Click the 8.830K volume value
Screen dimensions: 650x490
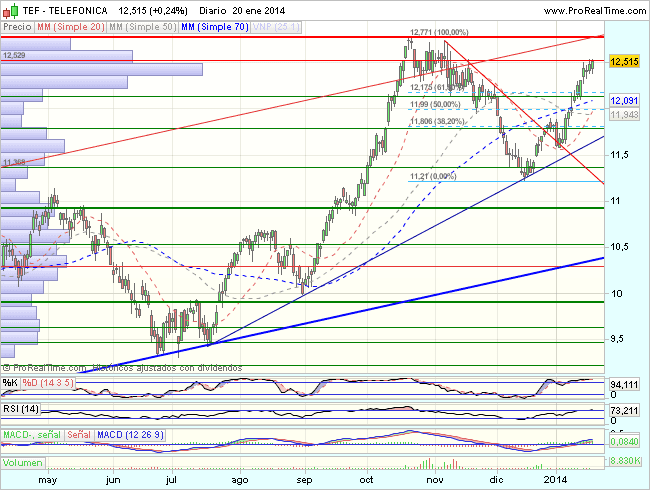click(625, 461)
